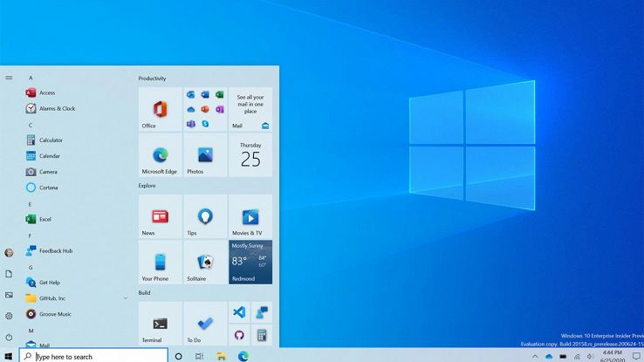This screenshot has height=362, width=644.
Task: Expand the GitHub, Inc folder chevron
Action: coord(126,298)
